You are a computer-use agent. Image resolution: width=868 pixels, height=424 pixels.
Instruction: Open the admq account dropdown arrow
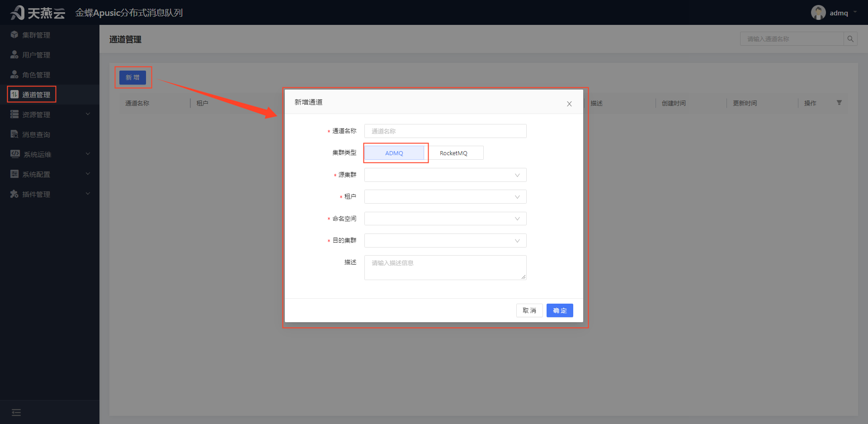pos(855,13)
